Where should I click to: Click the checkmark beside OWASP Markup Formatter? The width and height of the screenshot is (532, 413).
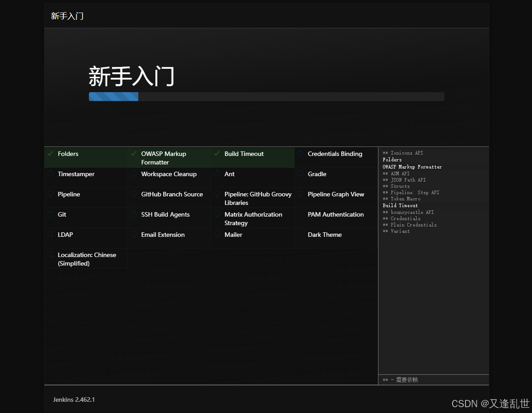tap(134, 154)
